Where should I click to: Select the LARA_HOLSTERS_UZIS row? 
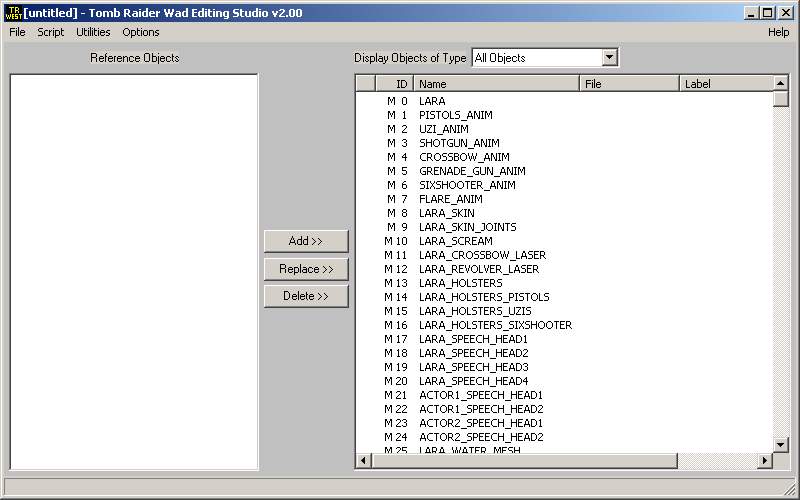click(x=565, y=311)
